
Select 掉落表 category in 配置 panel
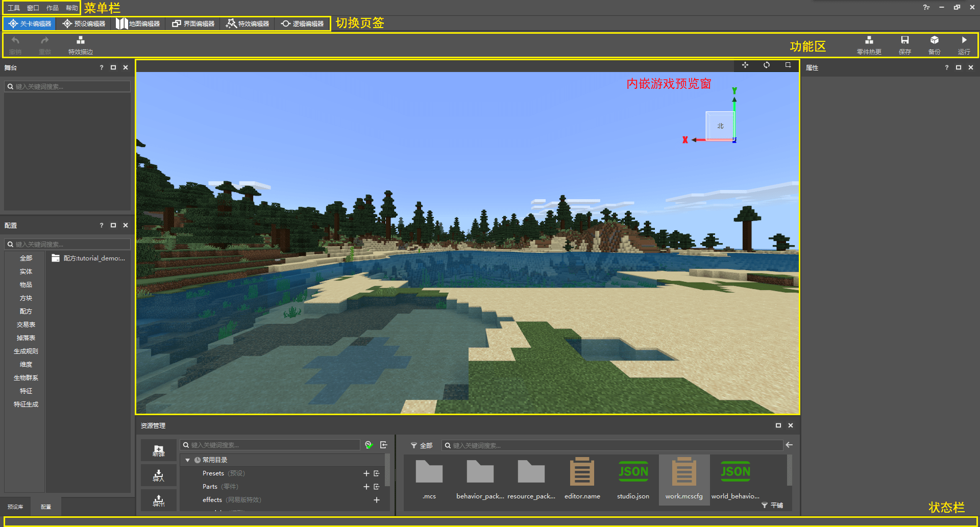pos(26,338)
